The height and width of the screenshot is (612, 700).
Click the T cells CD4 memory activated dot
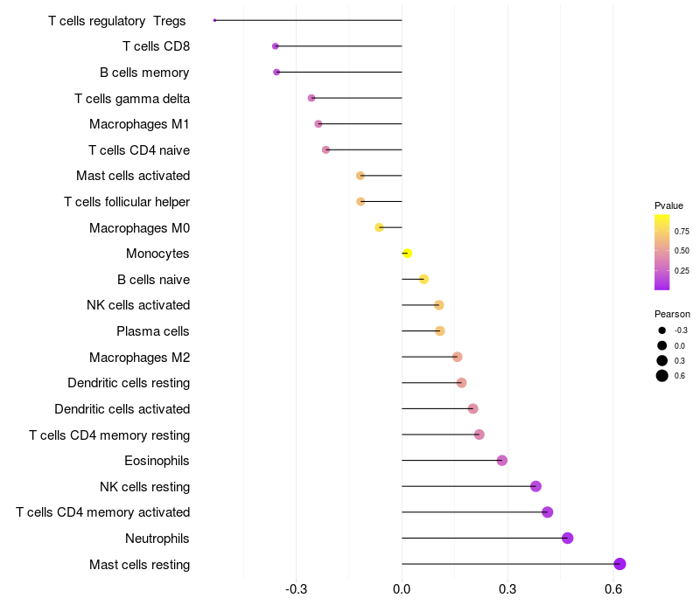click(x=548, y=512)
